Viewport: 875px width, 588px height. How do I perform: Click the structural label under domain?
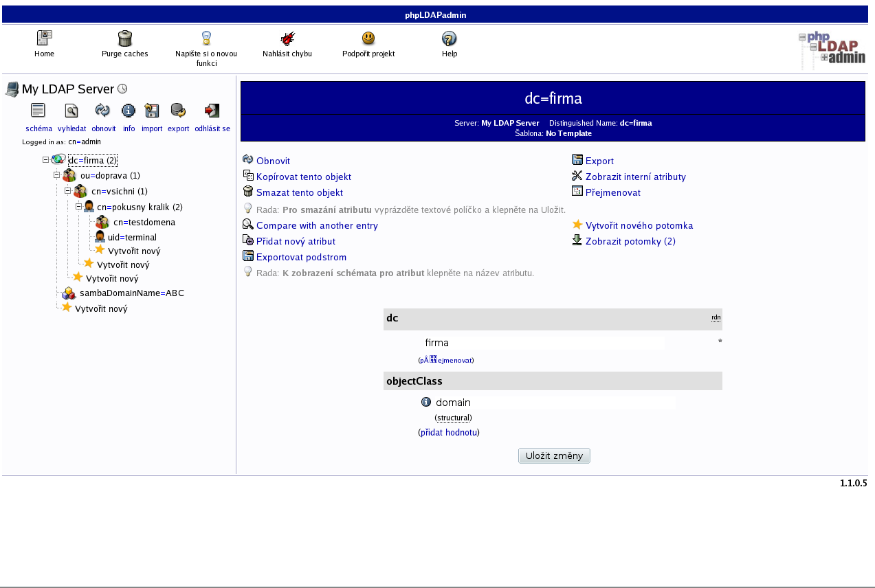[x=454, y=418]
